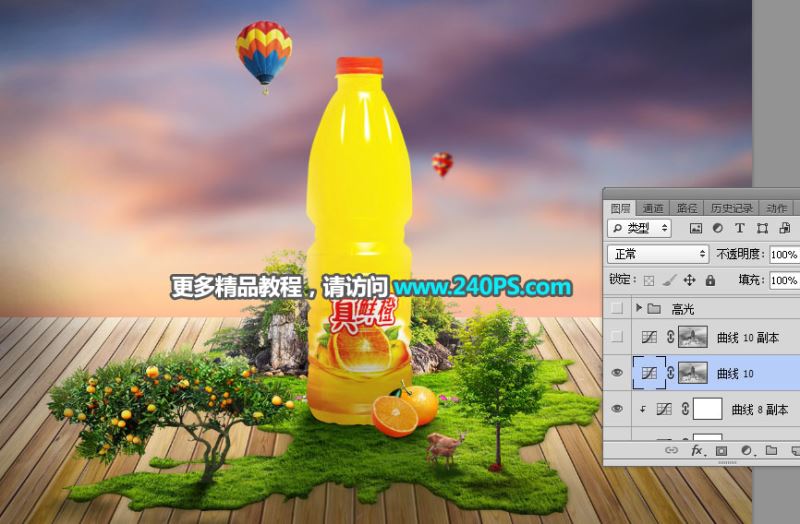This screenshot has width=800, height=524.
Task: Click mask link icon on 曲线 10 副本
Action: 670,337
